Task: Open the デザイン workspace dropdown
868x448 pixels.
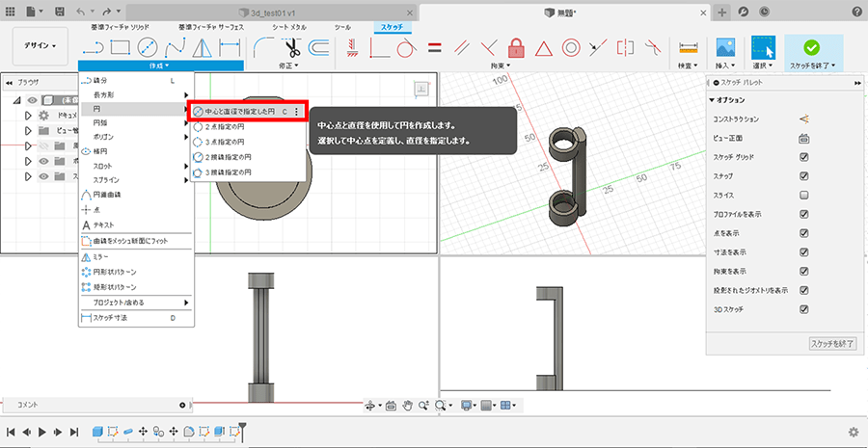Action: [40, 45]
